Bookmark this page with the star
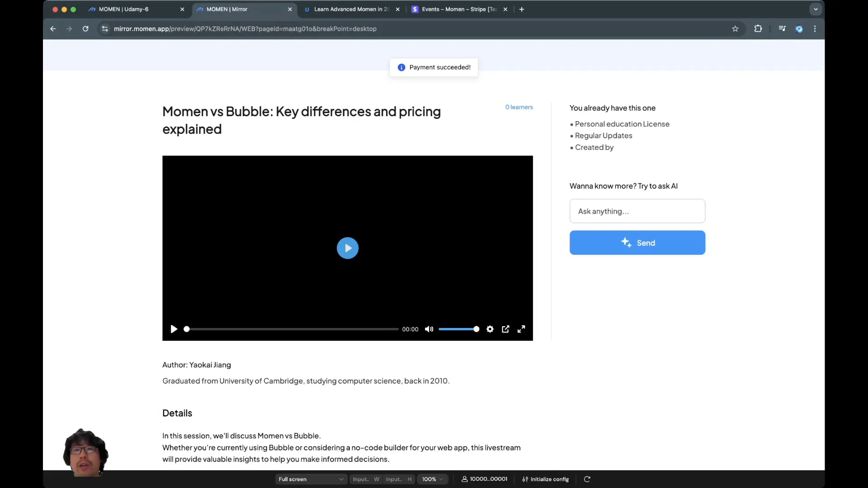The height and width of the screenshot is (488, 868). point(735,28)
